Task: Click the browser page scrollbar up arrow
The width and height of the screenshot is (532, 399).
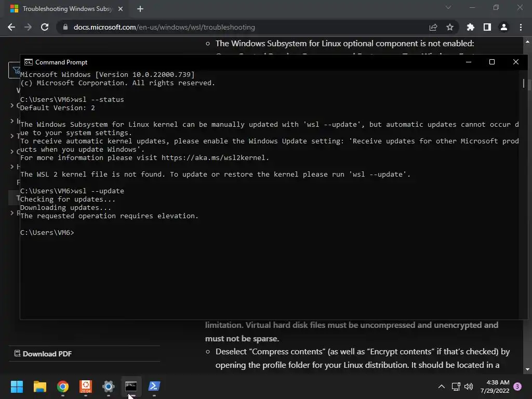Action: tap(527, 42)
